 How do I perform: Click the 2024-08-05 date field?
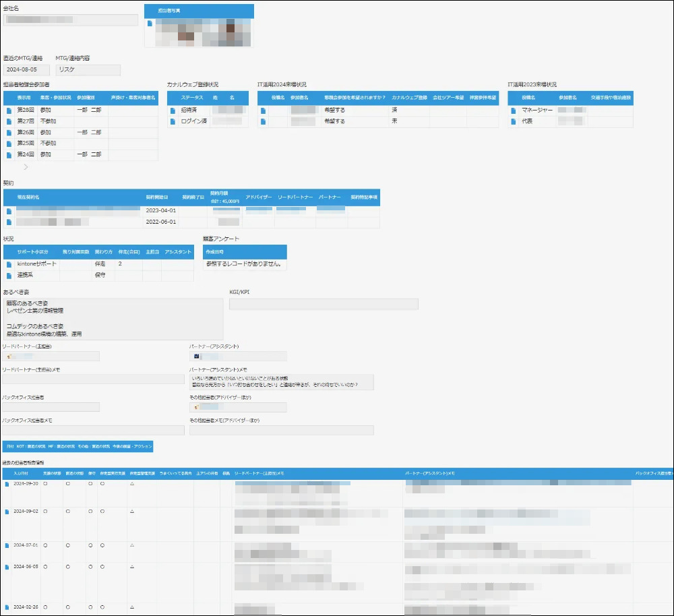click(x=27, y=69)
